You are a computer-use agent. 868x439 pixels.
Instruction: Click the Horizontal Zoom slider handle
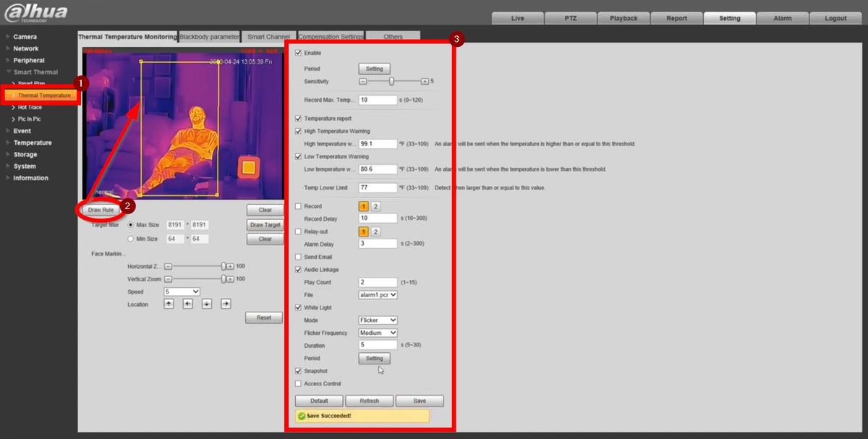pos(224,266)
